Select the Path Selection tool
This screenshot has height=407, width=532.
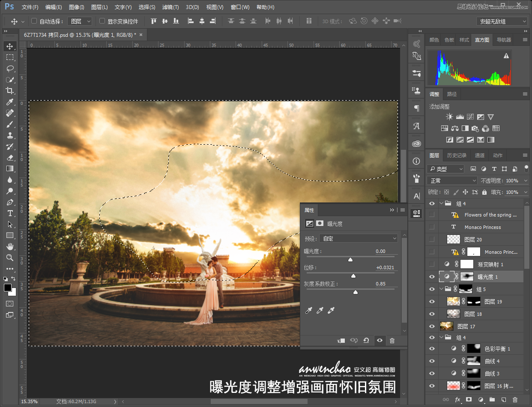pyautogui.click(x=9, y=224)
